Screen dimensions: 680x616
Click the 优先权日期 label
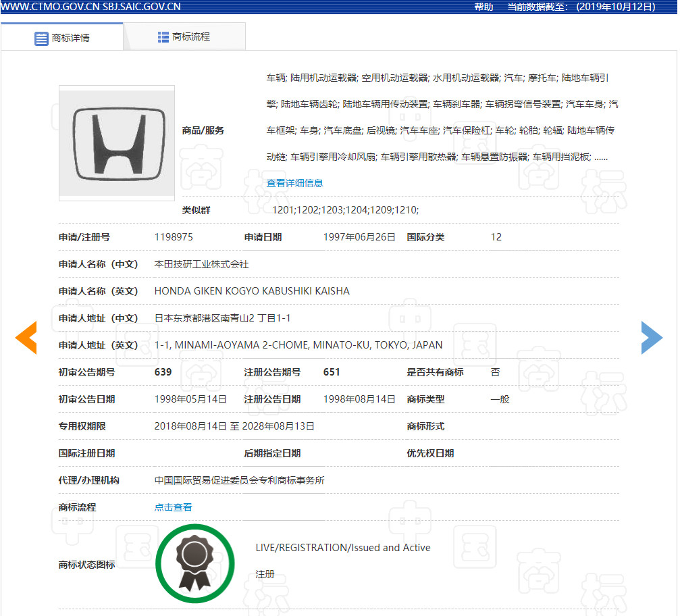pyautogui.click(x=430, y=453)
